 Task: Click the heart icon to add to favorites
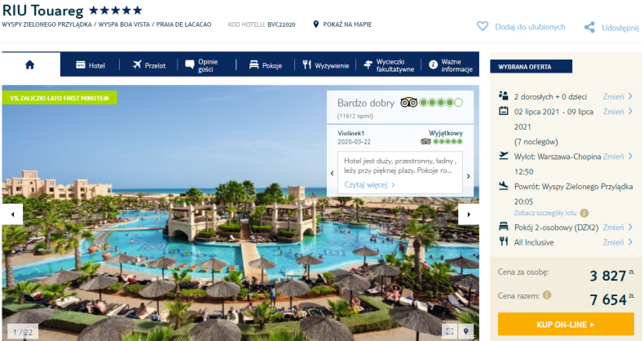tap(483, 27)
